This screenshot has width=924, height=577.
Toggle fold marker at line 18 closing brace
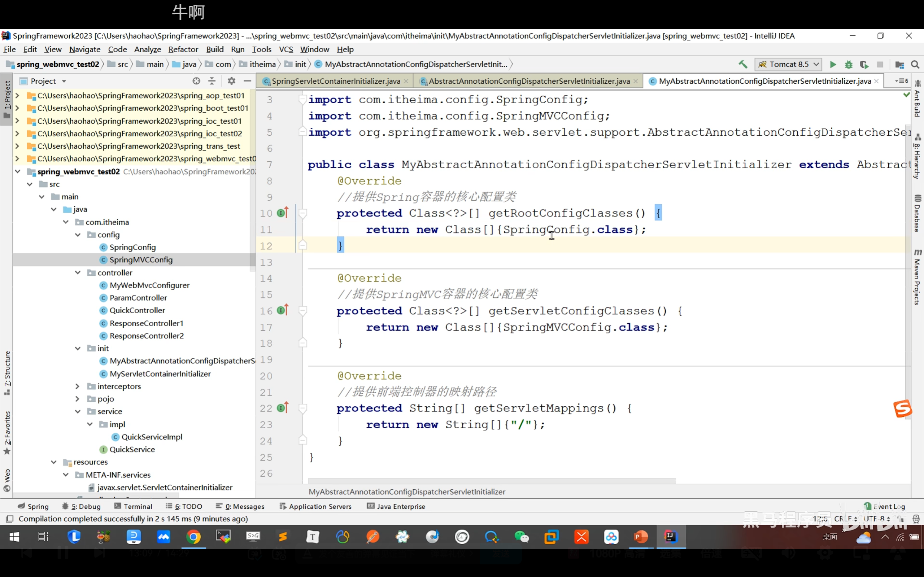303,343
